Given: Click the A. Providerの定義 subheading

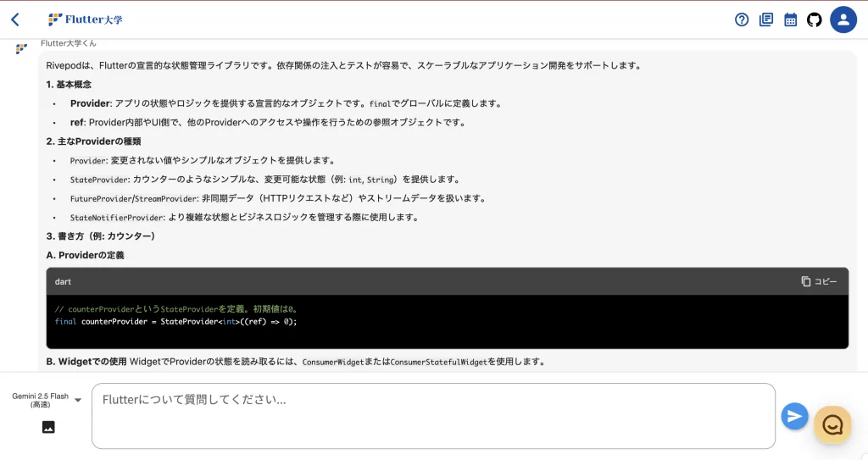Looking at the screenshot, I should tap(85, 255).
